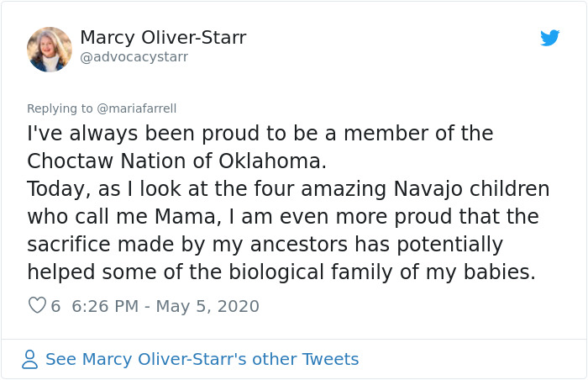
Task: Click the text "Choctaw Nation of Oklahoma."
Action: 176,161
